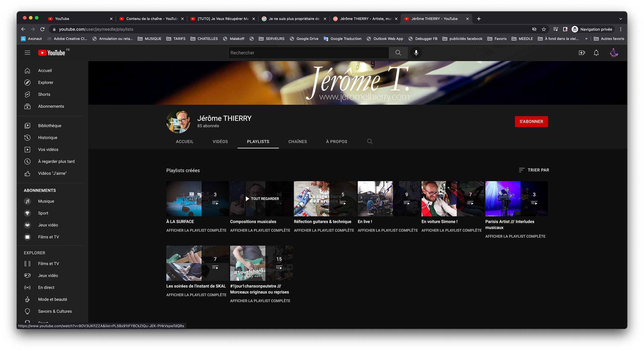Close the 'Je ne suis plus propriétaire' tab
The image size is (644, 351).
pos(325,19)
